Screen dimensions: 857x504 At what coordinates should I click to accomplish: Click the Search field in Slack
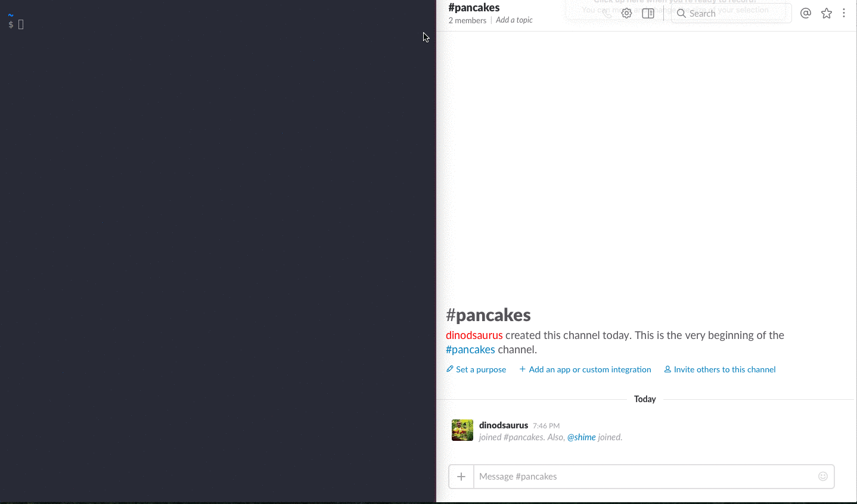[731, 13]
